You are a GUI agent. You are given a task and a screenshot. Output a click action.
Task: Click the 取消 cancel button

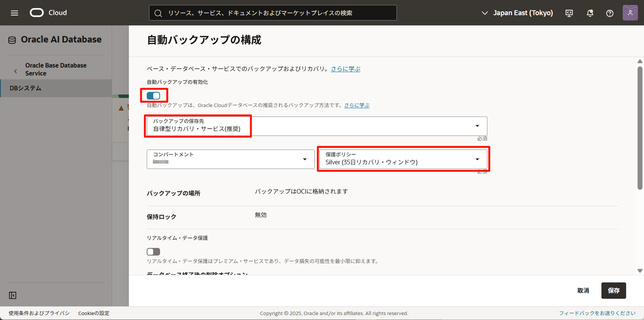pyautogui.click(x=583, y=290)
